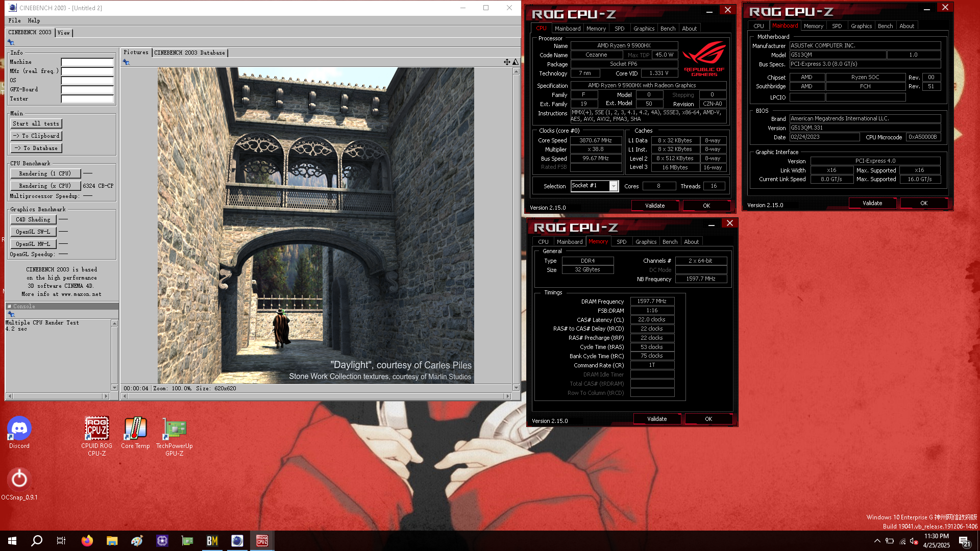Click Validate in CPU-Z Memory window
Screen dimensions: 980x551
click(x=657, y=419)
